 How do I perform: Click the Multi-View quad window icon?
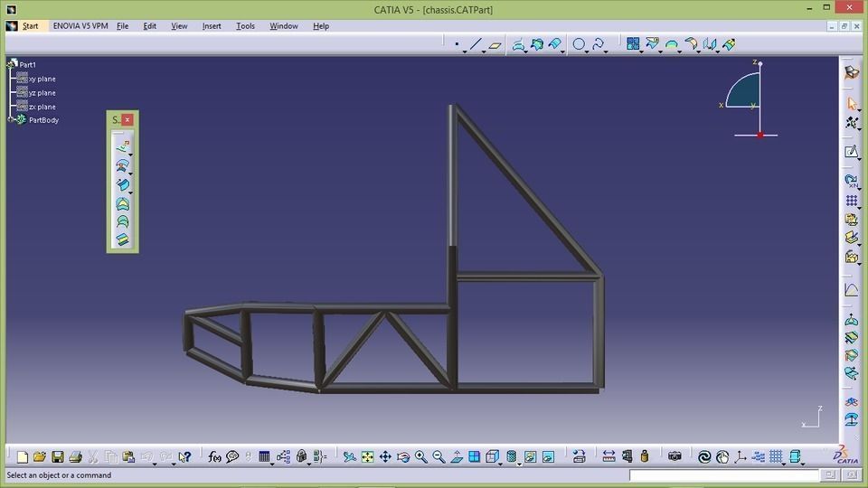point(475,456)
